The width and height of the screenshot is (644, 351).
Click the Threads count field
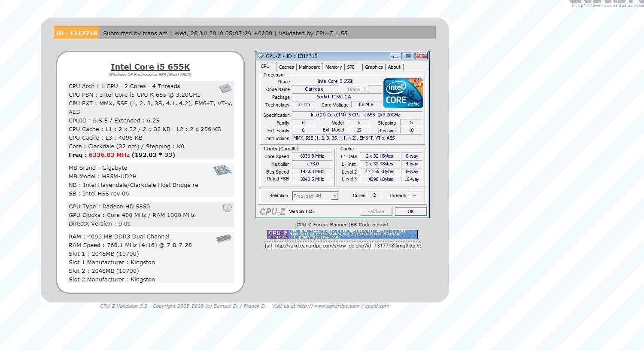(x=414, y=195)
